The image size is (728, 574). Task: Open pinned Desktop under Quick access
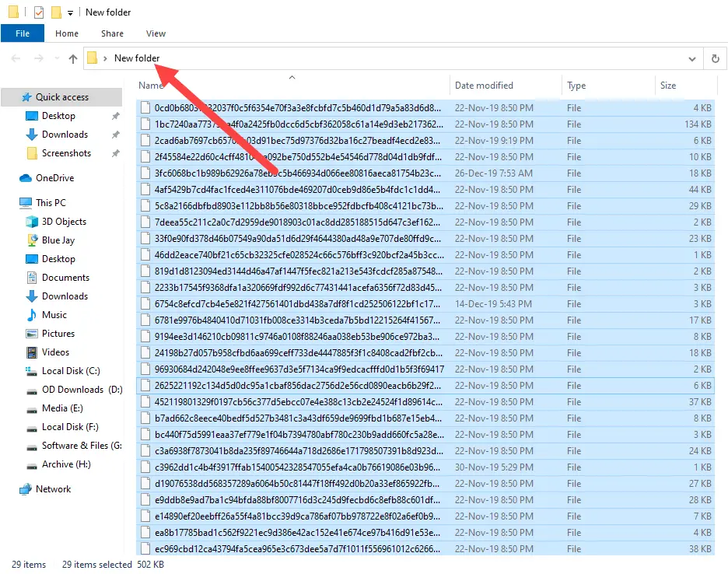coord(58,116)
